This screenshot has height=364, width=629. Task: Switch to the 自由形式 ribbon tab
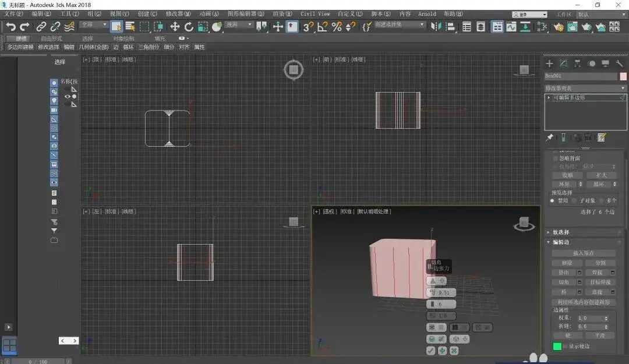(x=51, y=38)
